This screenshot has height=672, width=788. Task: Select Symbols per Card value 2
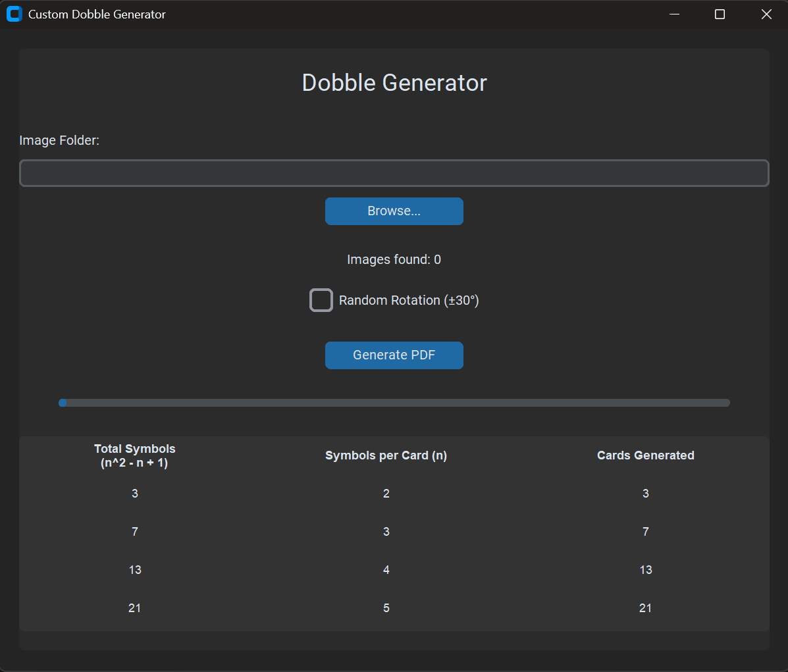386,494
